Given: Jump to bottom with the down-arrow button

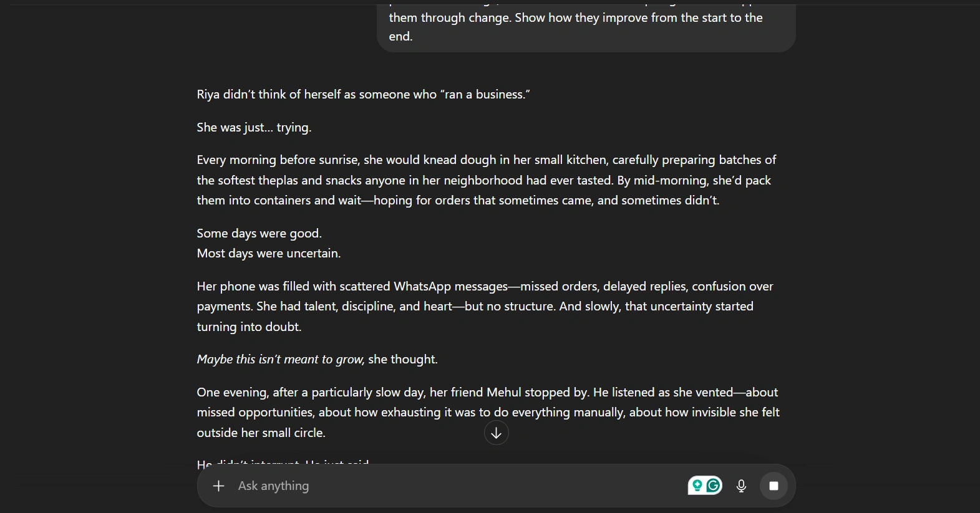Looking at the screenshot, I should [x=497, y=433].
